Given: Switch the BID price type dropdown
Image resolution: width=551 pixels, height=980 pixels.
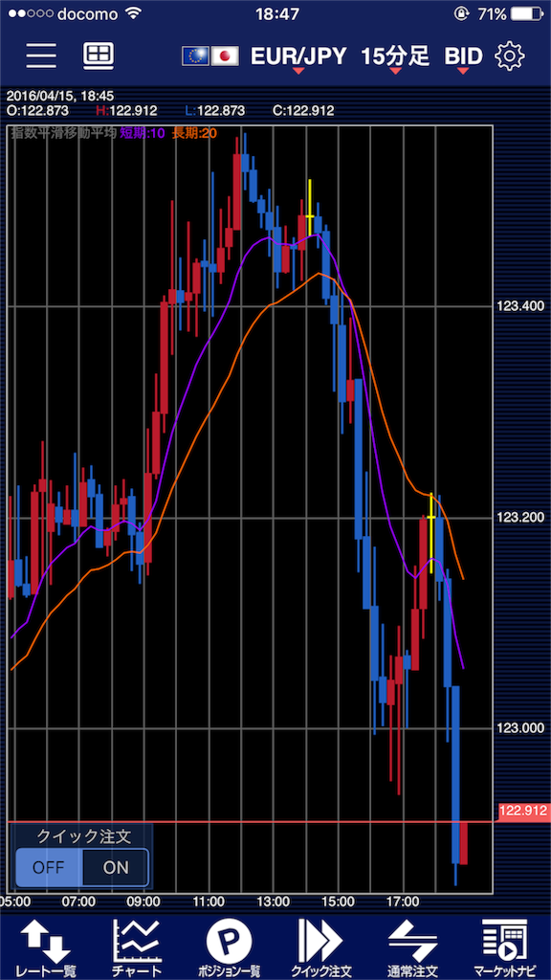Looking at the screenshot, I should [464, 57].
